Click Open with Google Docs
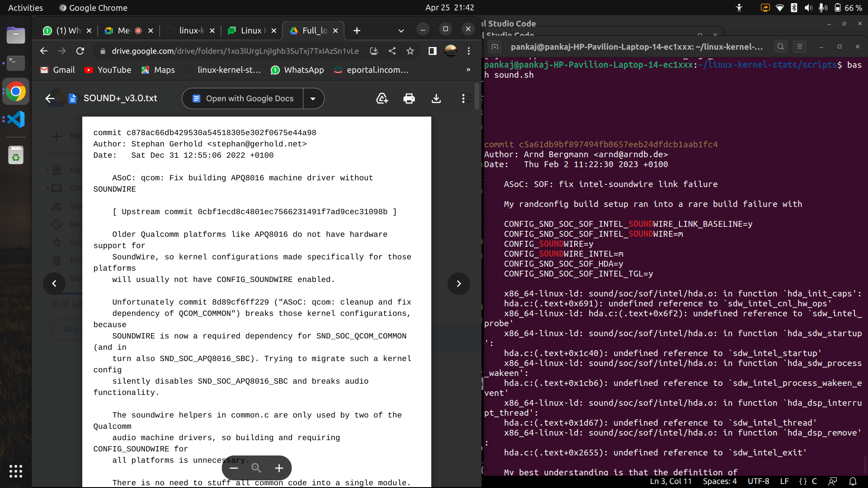 click(243, 99)
